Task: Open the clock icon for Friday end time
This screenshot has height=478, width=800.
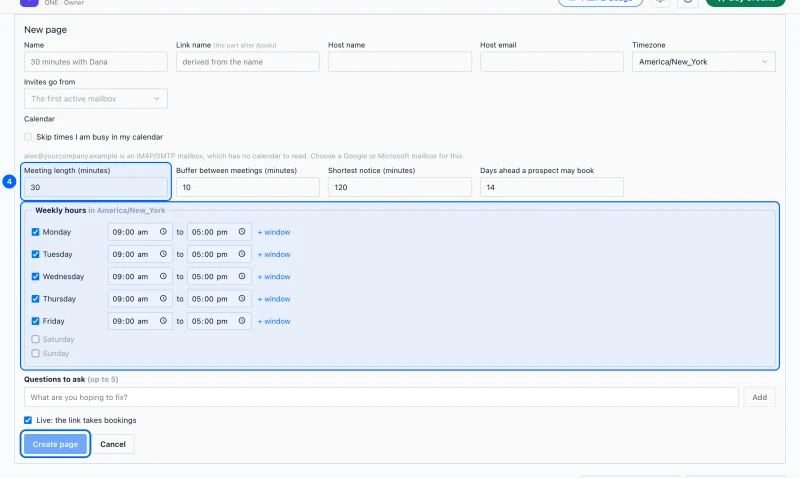Action: (x=242, y=321)
